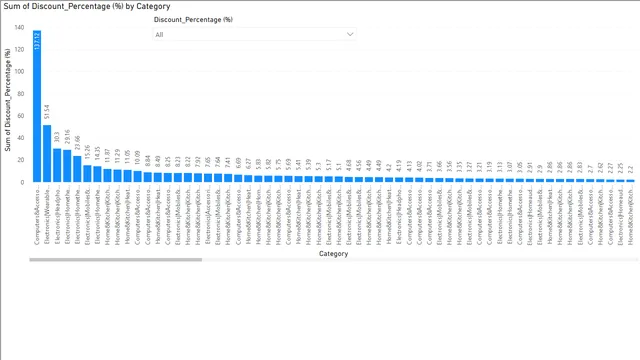Click the data label 2.27

point(610,169)
